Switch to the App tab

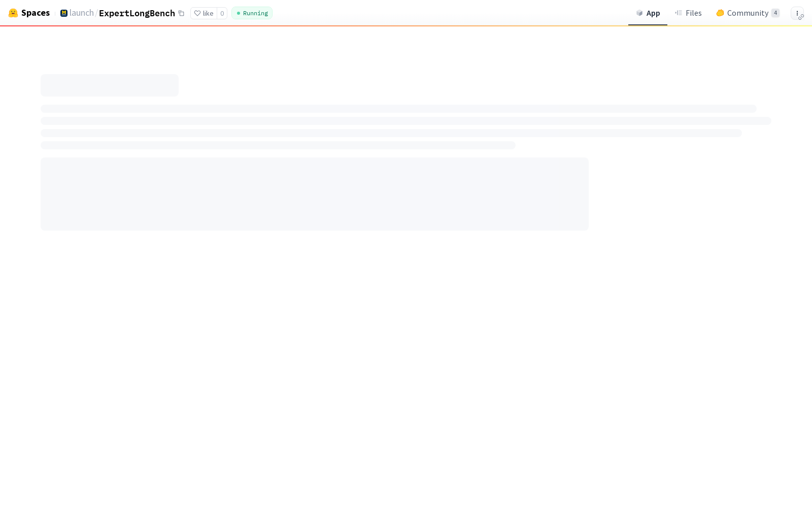(x=648, y=13)
